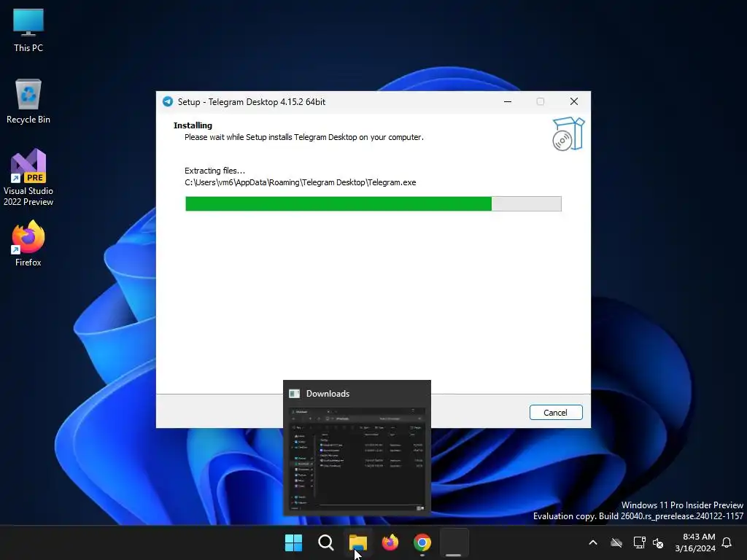Click the setup installer box icon
Viewport: 747px width, 560px height.
pyautogui.click(x=568, y=134)
